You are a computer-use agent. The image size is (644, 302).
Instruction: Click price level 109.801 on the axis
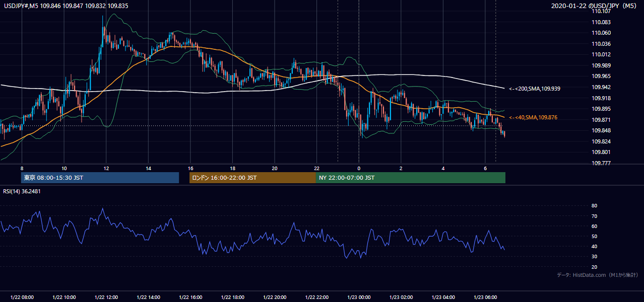(x=601, y=152)
